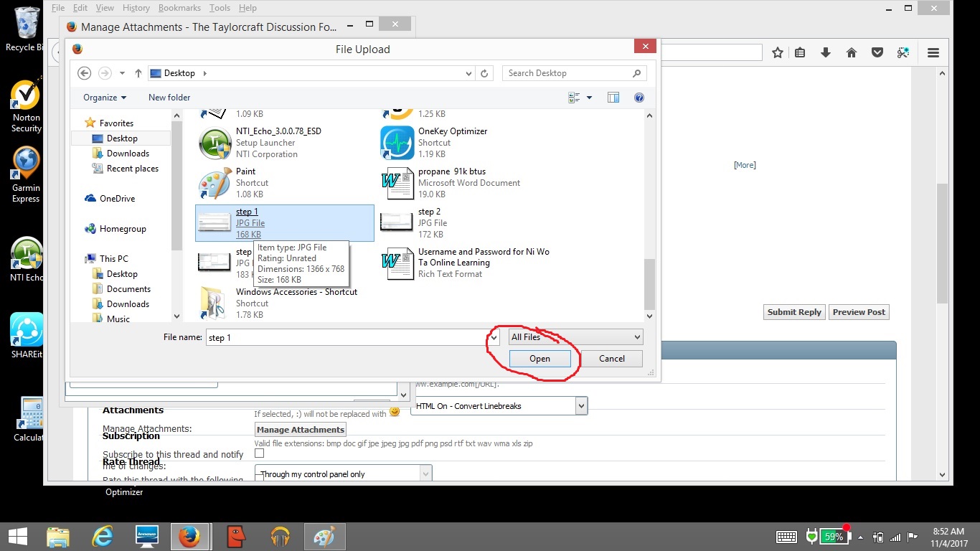Open the Recycle Bin on desktop
This screenshot has width=980, height=551.
(26, 29)
